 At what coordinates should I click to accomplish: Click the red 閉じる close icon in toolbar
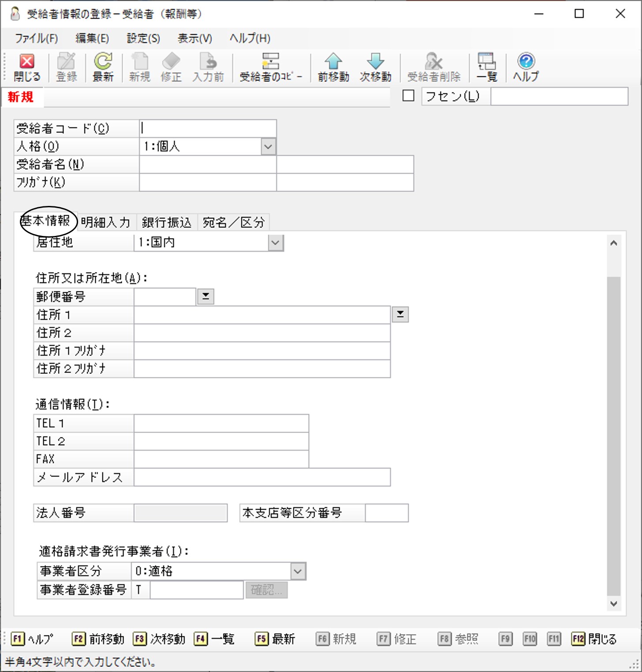pos(27,62)
